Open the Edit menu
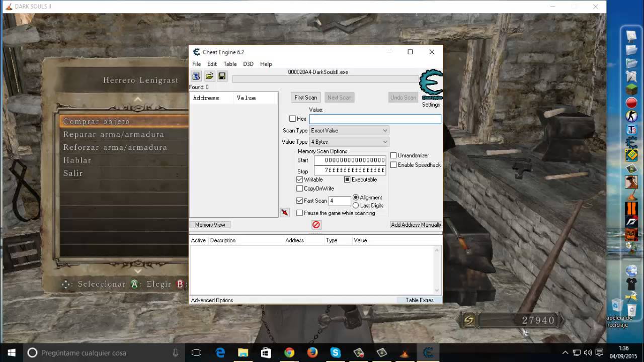Viewport: 644px width, 362px height. tap(212, 64)
